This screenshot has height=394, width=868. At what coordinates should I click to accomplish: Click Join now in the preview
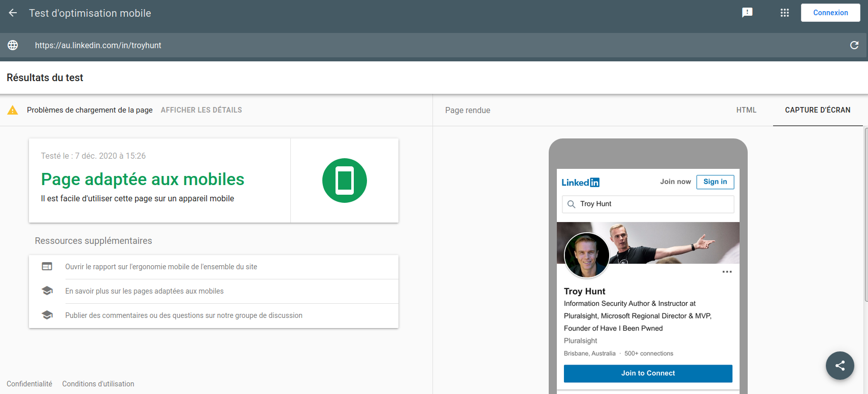click(676, 182)
